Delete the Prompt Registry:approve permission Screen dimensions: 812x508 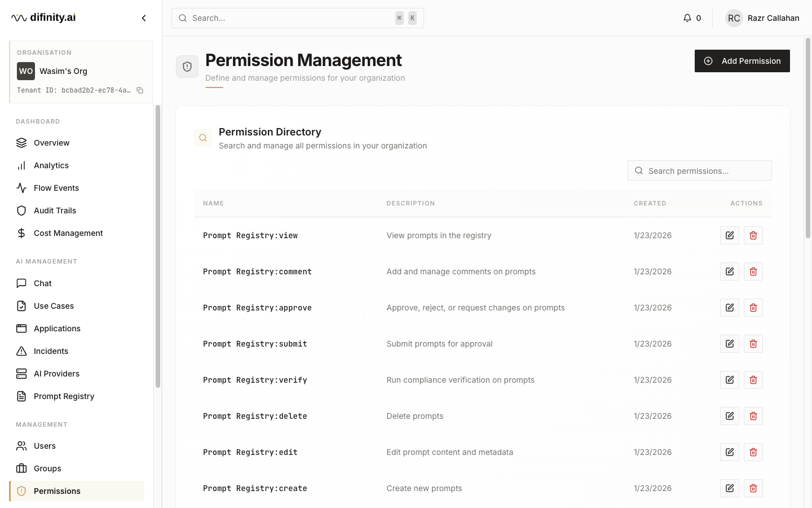tap(753, 308)
